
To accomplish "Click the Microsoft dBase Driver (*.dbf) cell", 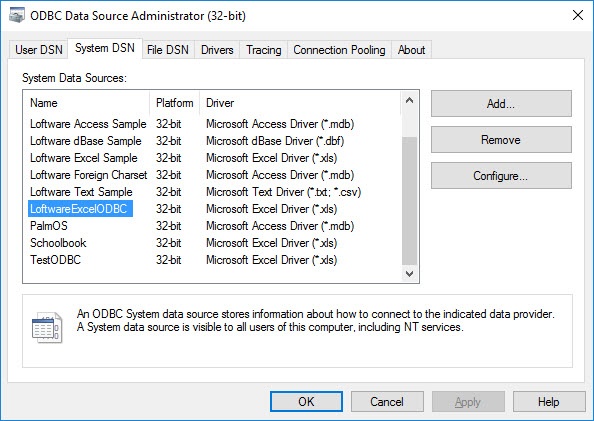I will 275,141.
